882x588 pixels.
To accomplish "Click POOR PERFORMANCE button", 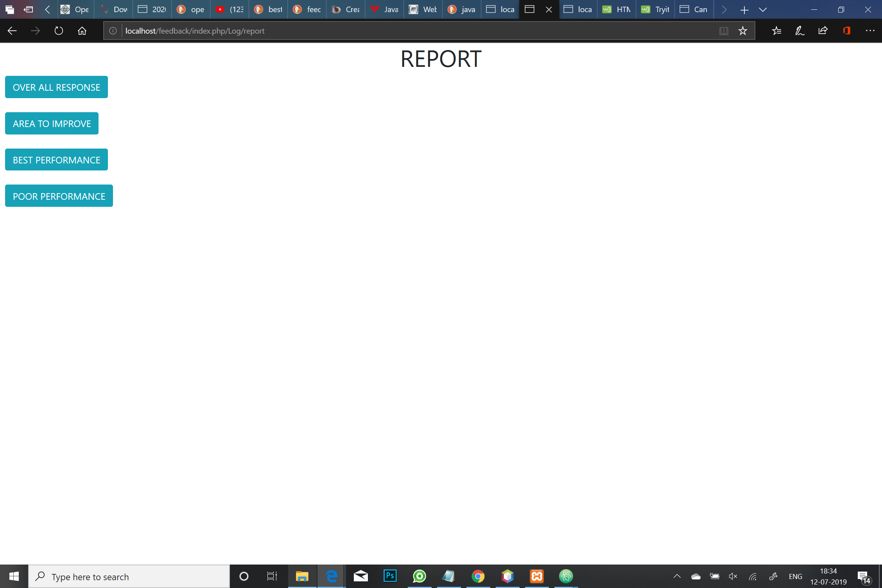I will (59, 196).
